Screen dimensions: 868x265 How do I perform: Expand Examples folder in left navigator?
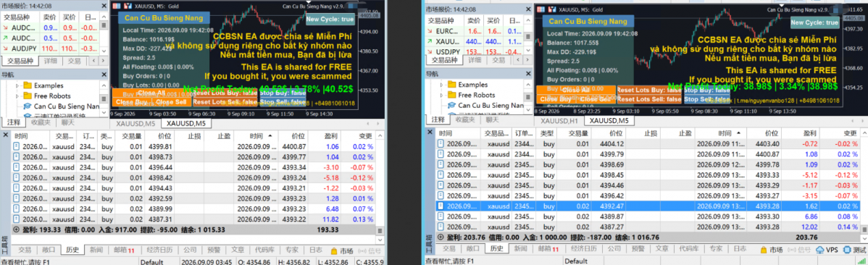(17, 85)
